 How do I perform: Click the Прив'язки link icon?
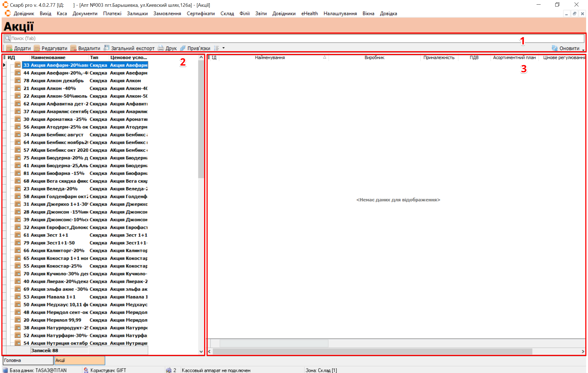[183, 48]
